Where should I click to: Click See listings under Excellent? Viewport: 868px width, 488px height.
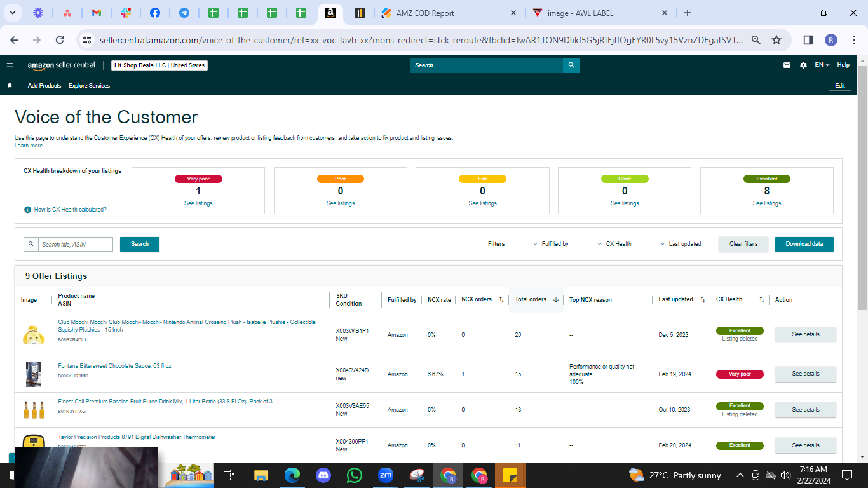[x=767, y=203]
